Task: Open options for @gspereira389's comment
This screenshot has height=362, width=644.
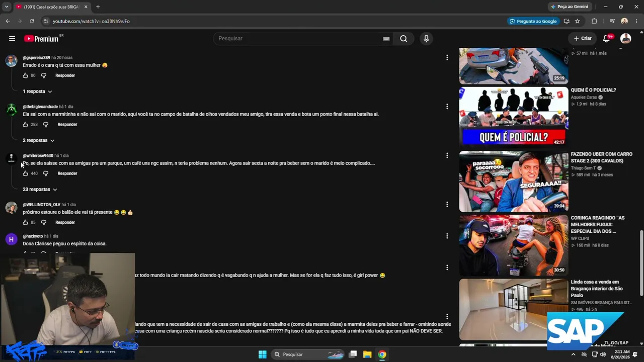Action: click(x=447, y=58)
